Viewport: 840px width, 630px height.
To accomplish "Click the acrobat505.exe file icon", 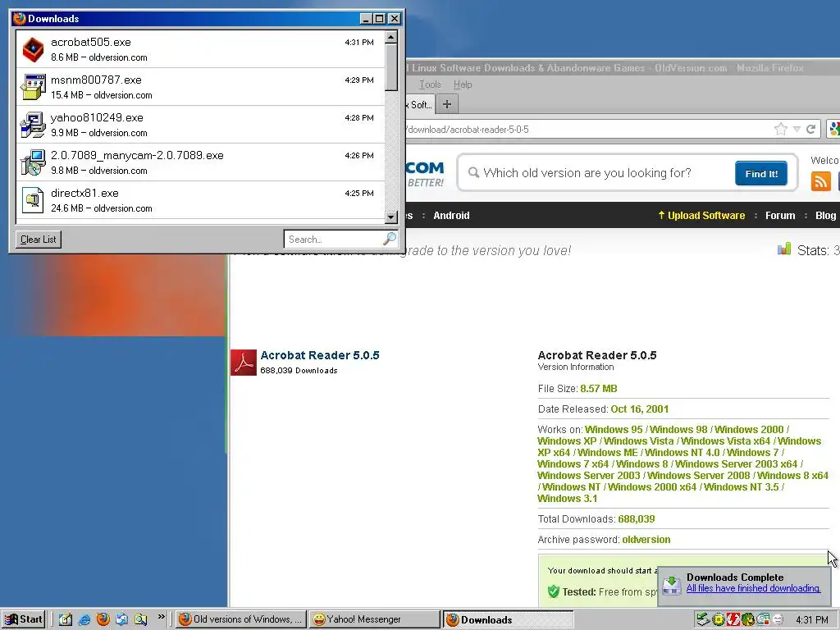I will [x=33, y=49].
